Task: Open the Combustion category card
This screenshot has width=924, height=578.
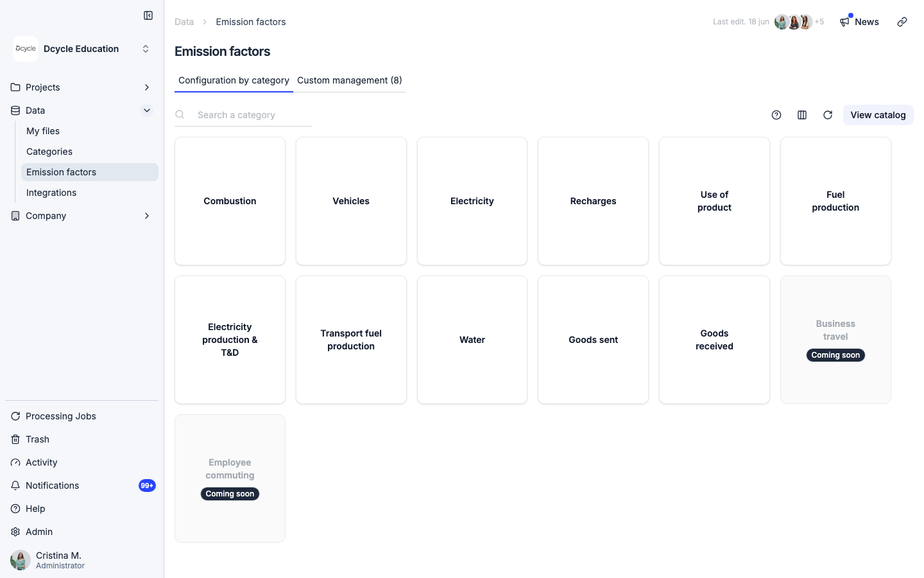Action: point(230,201)
